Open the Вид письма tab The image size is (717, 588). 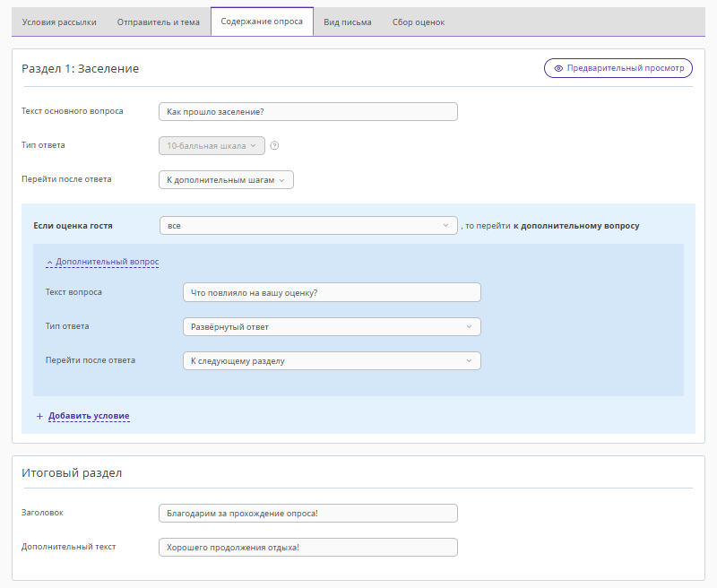coord(348,22)
